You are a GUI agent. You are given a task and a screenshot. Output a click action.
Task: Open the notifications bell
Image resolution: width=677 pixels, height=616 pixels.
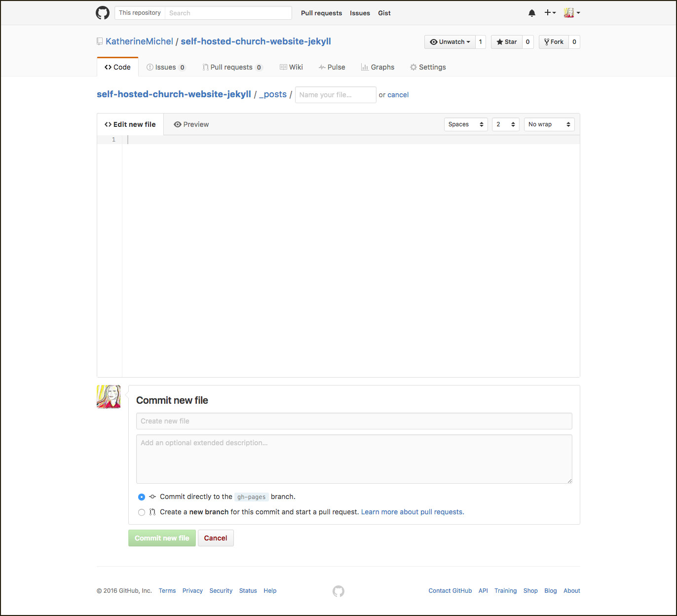(531, 13)
